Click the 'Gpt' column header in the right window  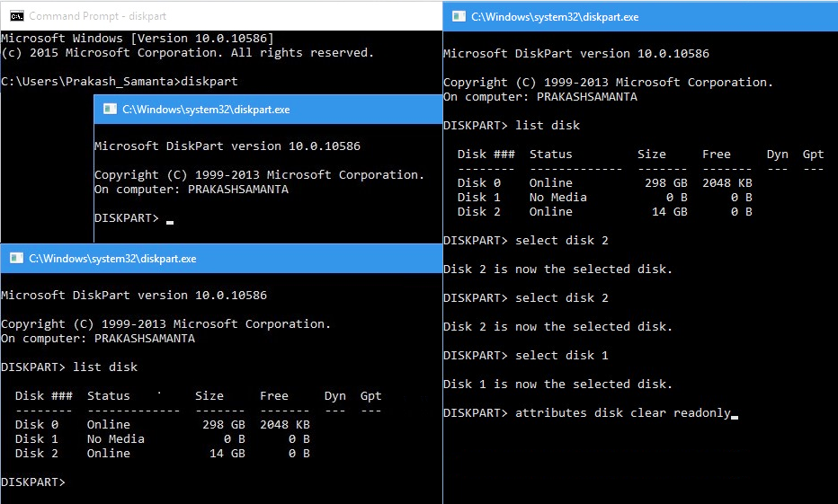click(813, 154)
